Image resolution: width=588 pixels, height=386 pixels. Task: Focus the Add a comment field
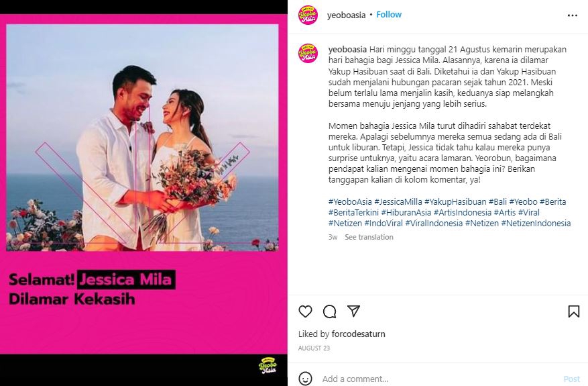[438, 379]
